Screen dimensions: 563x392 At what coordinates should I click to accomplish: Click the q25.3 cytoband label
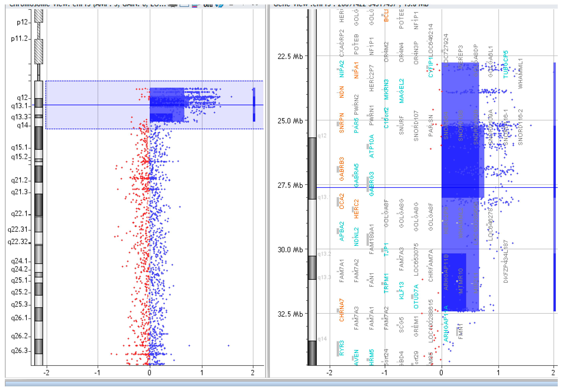click(x=19, y=304)
